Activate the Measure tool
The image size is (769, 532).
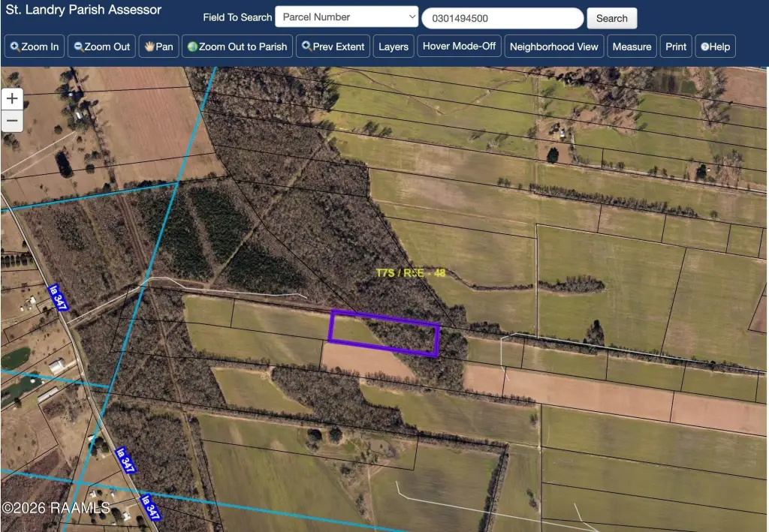[632, 47]
